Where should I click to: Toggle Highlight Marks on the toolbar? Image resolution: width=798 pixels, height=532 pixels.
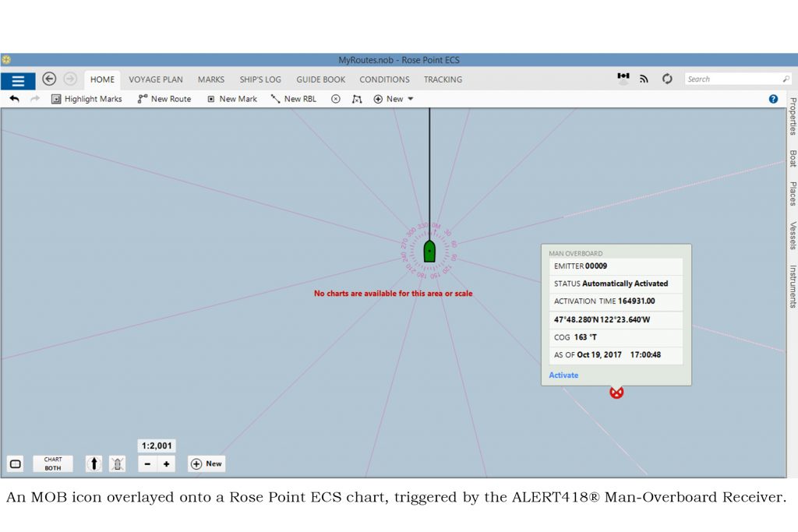[86, 99]
